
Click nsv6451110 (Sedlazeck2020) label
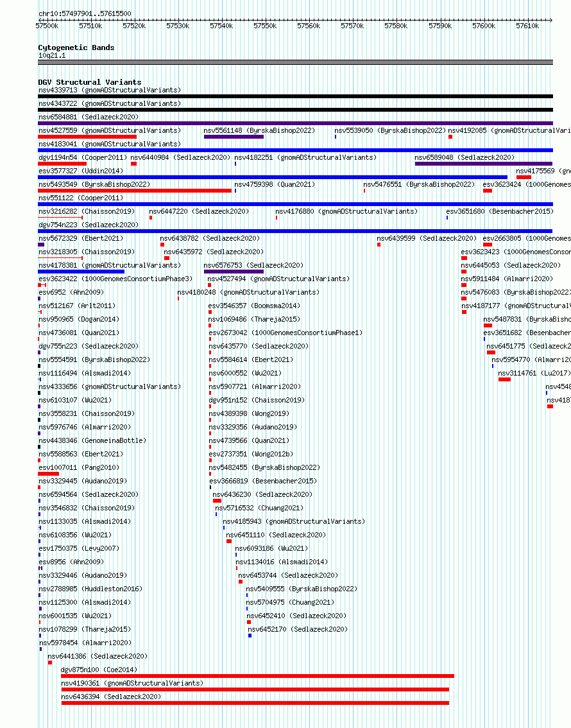pos(276,535)
